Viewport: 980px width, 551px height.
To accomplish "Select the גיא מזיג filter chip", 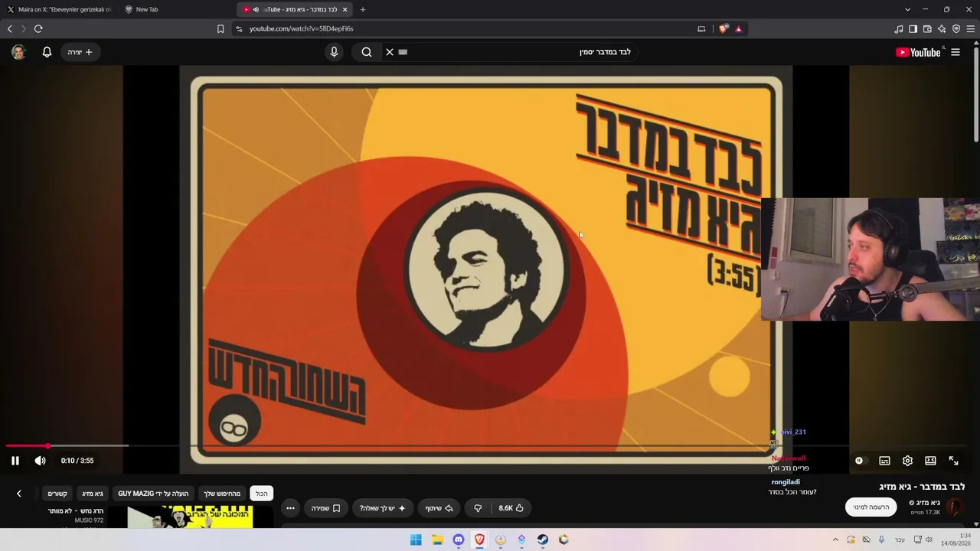I will tap(93, 494).
